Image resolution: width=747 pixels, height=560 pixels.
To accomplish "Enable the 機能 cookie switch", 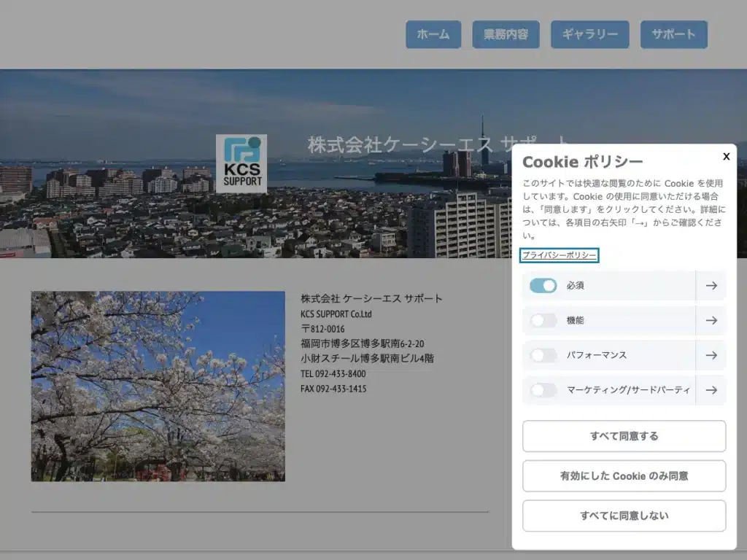I will point(543,321).
